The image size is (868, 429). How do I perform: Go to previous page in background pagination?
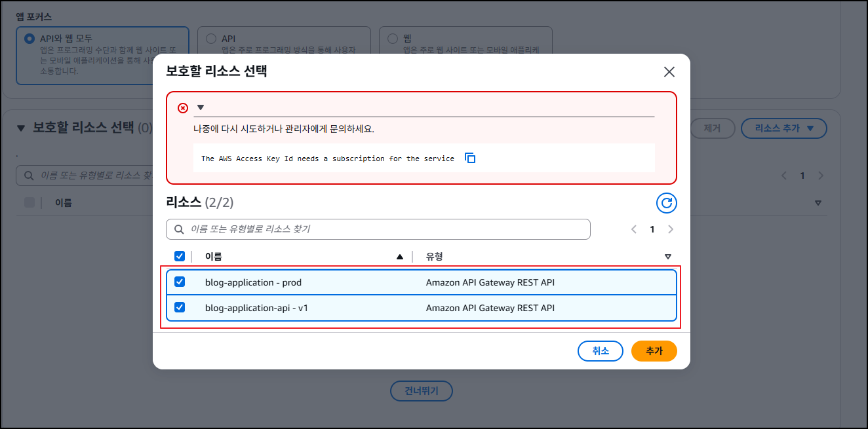pos(783,176)
